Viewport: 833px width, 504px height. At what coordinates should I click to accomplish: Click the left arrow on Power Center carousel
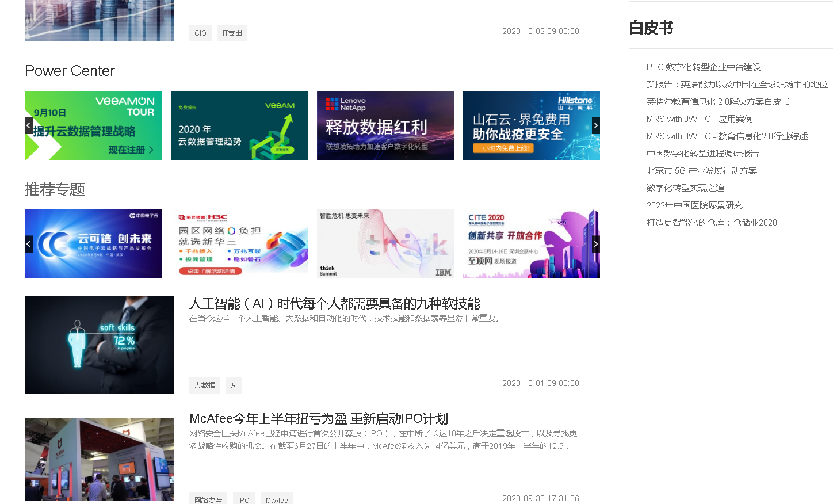[28, 125]
